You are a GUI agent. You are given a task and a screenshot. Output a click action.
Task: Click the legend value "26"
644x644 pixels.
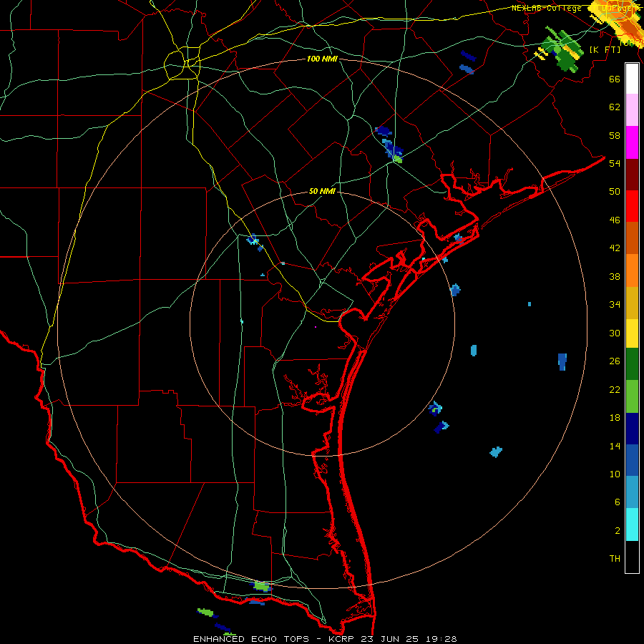tap(615, 361)
